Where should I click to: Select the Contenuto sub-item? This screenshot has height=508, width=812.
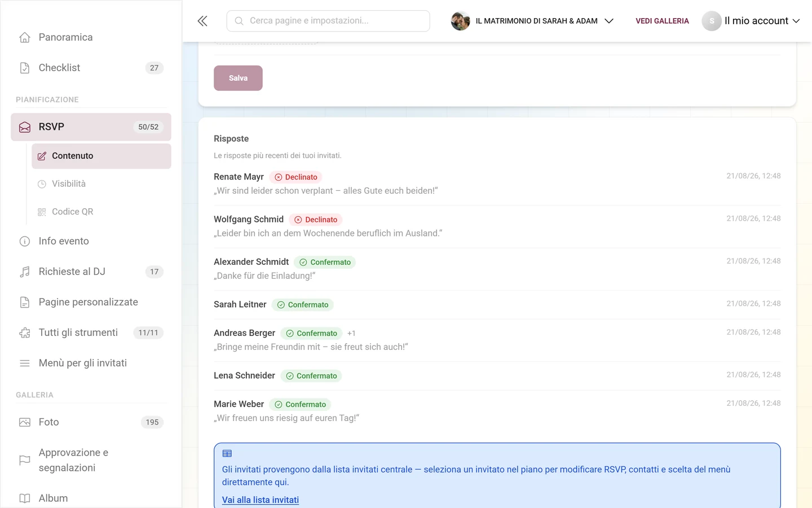pos(101,156)
